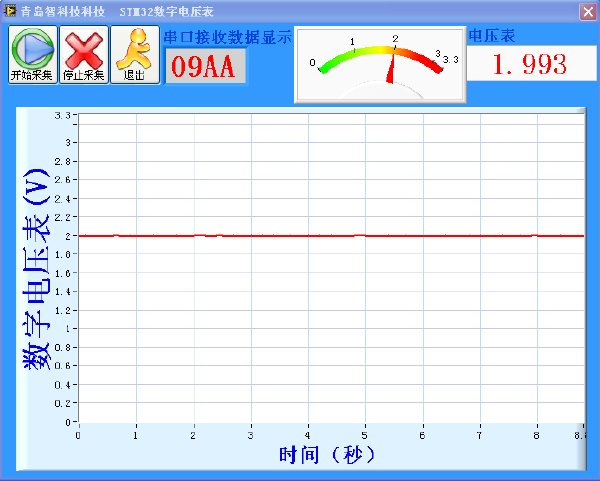600x481 pixels.
Task: Click the gauge scale marking 0
Action: pos(313,62)
